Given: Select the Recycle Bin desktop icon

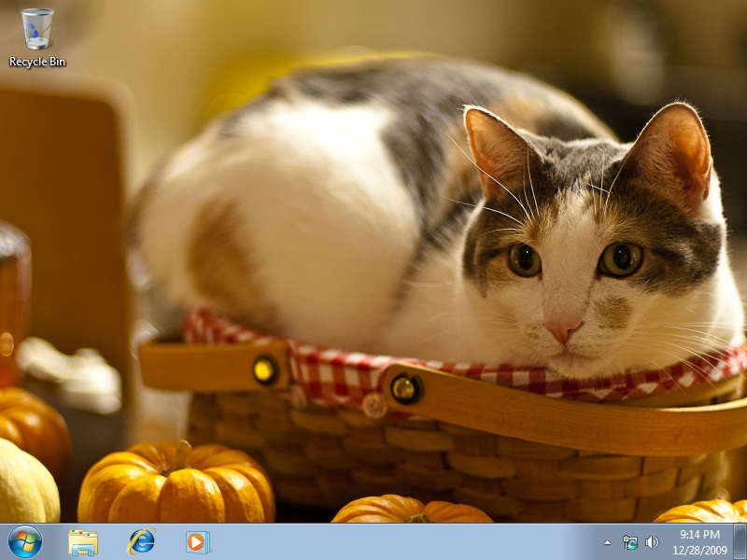Looking at the screenshot, I should (x=37, y=30).
